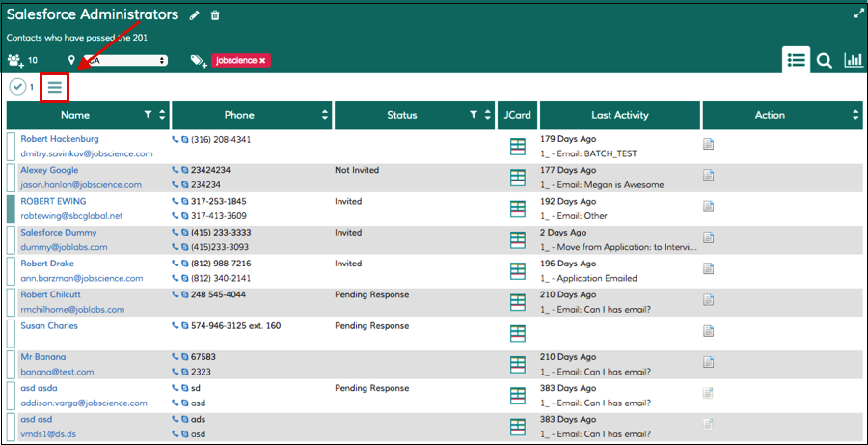The height and width of the screenshot is (445, 868).
Task: Open JCard for Susan Charles
Action: pos(517,334)
